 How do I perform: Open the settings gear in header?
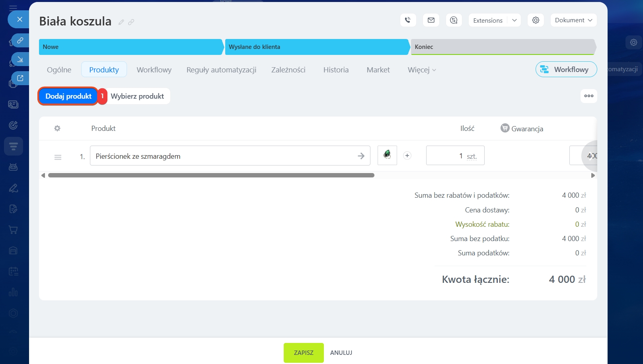536,20
